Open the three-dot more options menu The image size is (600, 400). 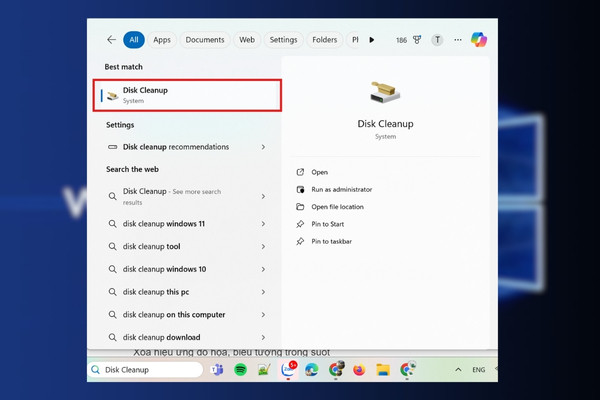coord(458,39)
